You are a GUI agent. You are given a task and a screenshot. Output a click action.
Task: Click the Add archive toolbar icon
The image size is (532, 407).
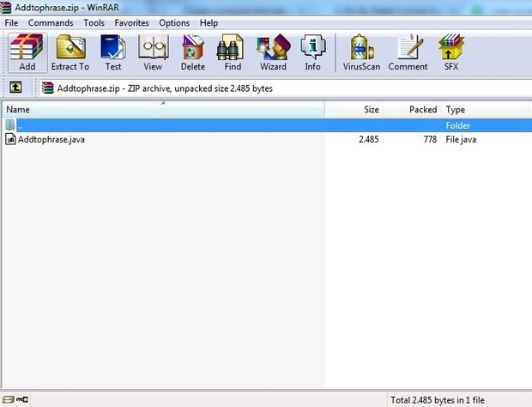27,52
